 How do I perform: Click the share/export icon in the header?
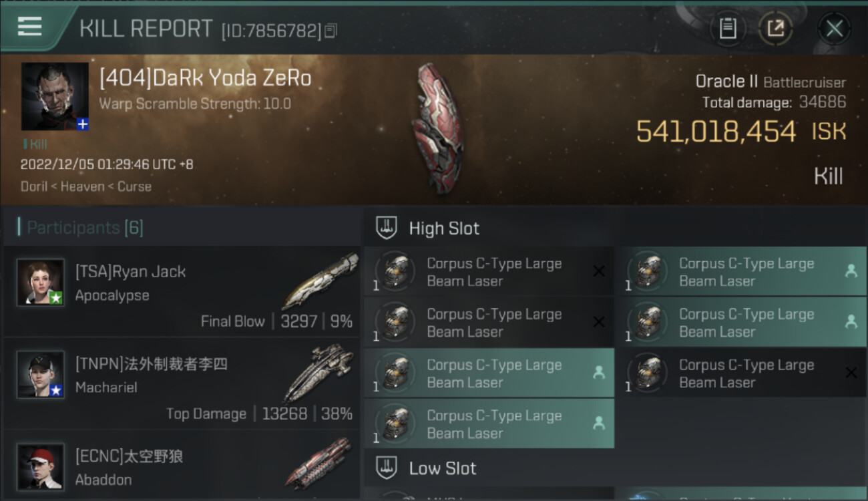776,29
